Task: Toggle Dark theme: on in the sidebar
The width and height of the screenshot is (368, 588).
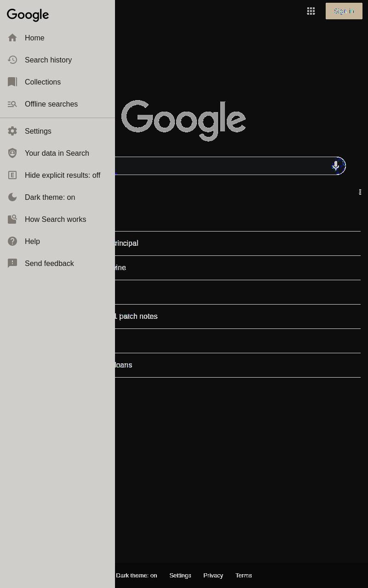Action: [57, 197]
